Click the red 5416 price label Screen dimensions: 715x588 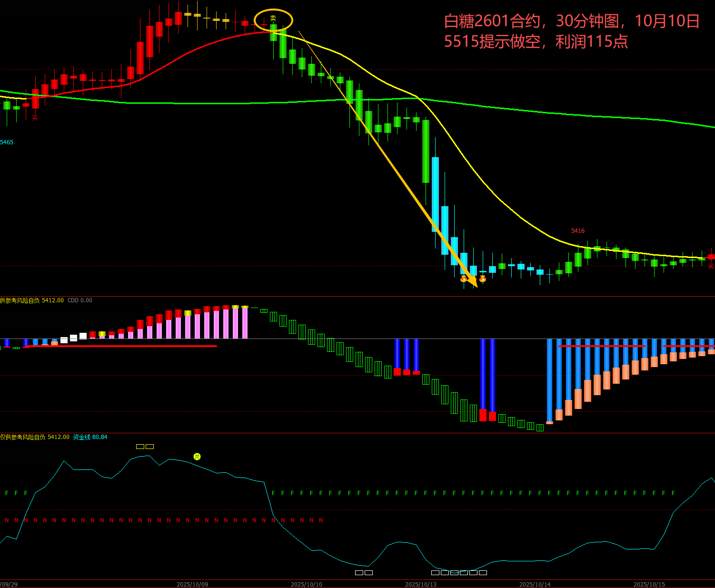[x=578, y=231]
